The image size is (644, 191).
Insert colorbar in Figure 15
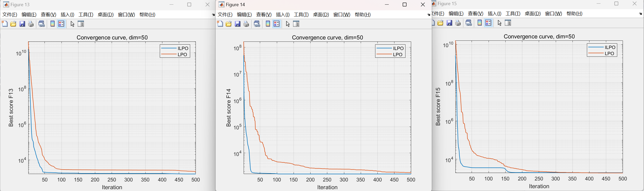tap(480, 23)
